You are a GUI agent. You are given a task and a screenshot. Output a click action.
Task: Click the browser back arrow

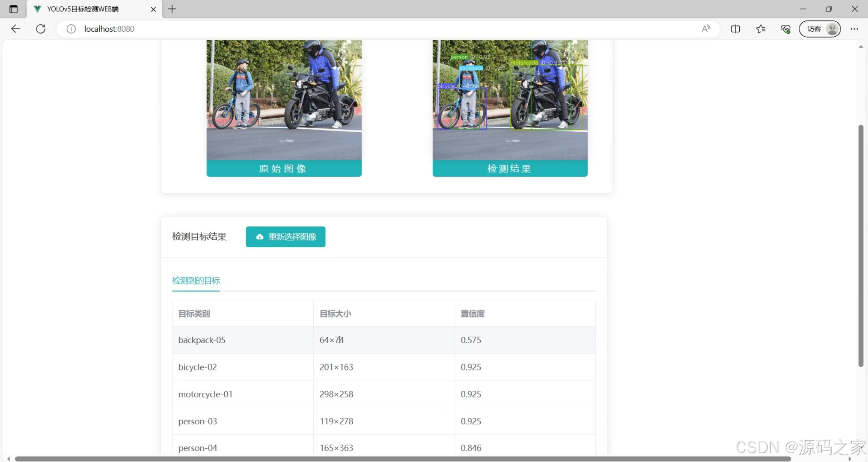(x=16, y=29)
